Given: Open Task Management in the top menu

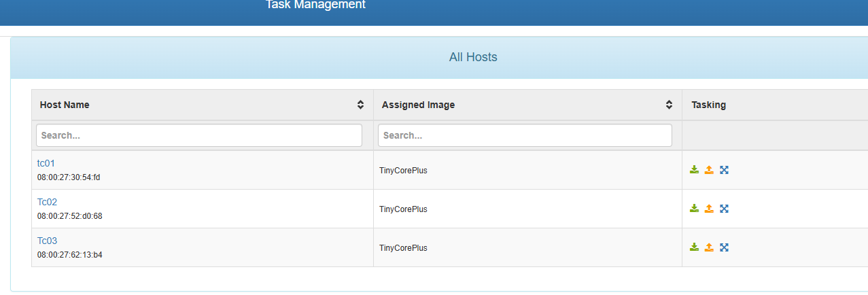Looking at the screenshot, I should coord(315,5).
